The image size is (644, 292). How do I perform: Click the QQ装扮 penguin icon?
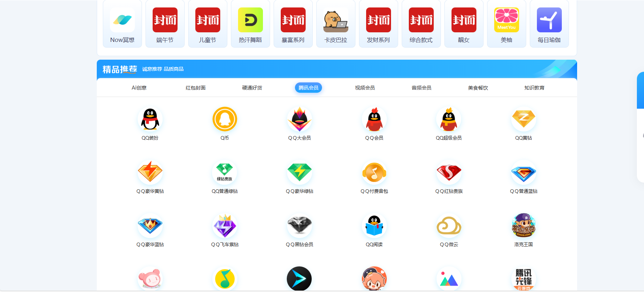(x=150, y=119)
